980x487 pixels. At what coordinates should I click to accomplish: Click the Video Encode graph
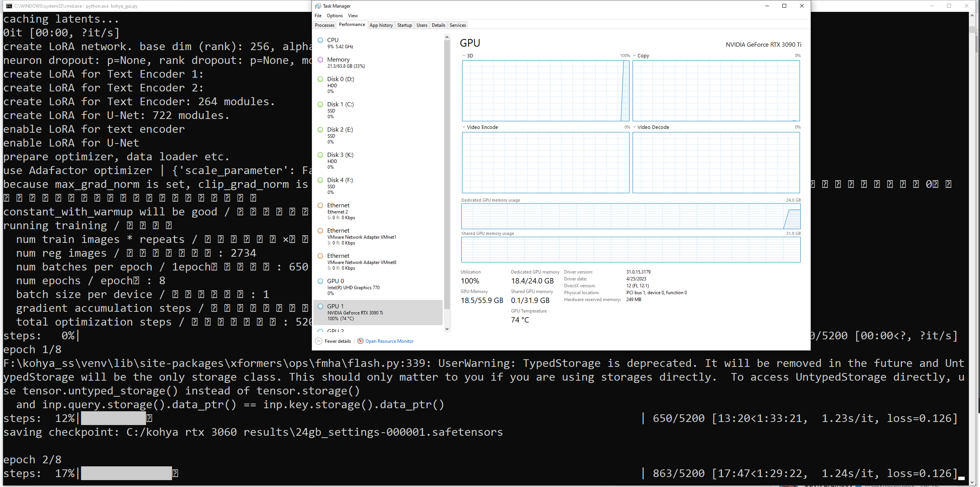point(545,163)
